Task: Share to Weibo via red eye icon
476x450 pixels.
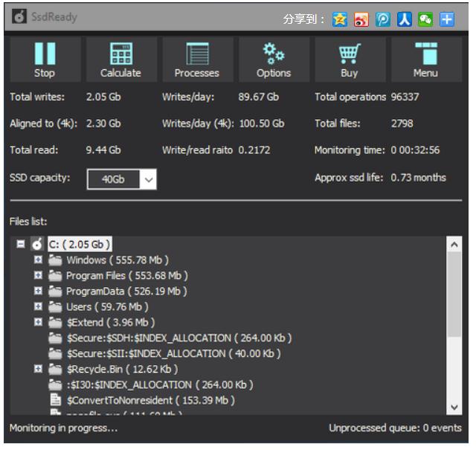Action: click(361, 19)
